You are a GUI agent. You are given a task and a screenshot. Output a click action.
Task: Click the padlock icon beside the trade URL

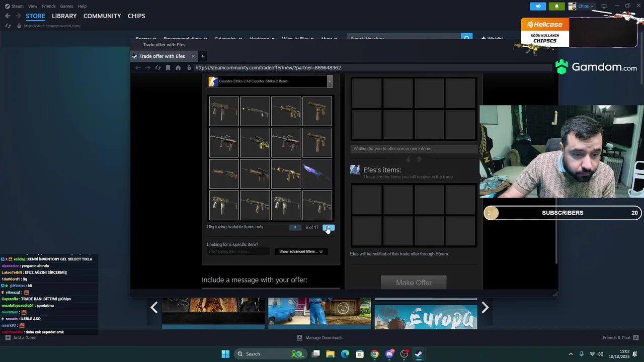pos(189,68)
